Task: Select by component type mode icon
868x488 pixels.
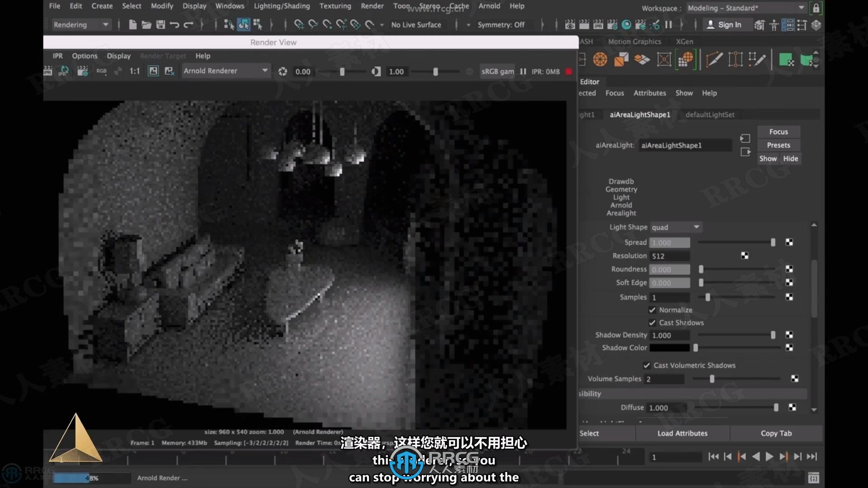Action: (258, 24)
